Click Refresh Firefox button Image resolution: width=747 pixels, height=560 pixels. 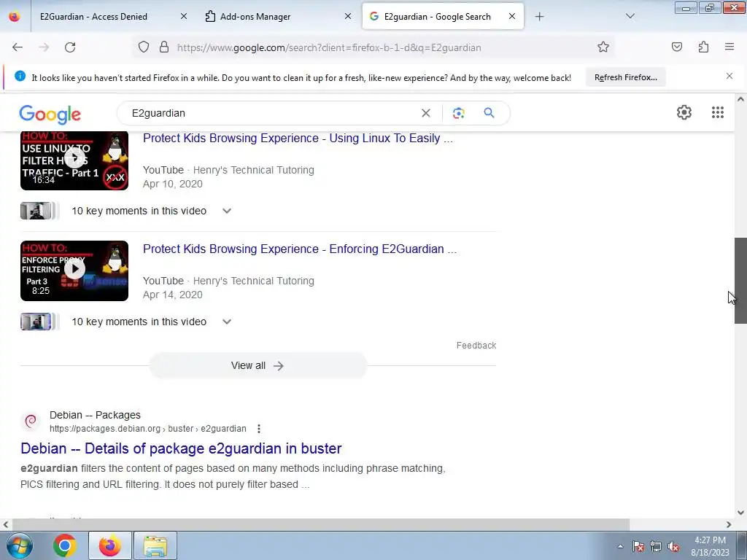pyautogui.click(x=625, y=77)
